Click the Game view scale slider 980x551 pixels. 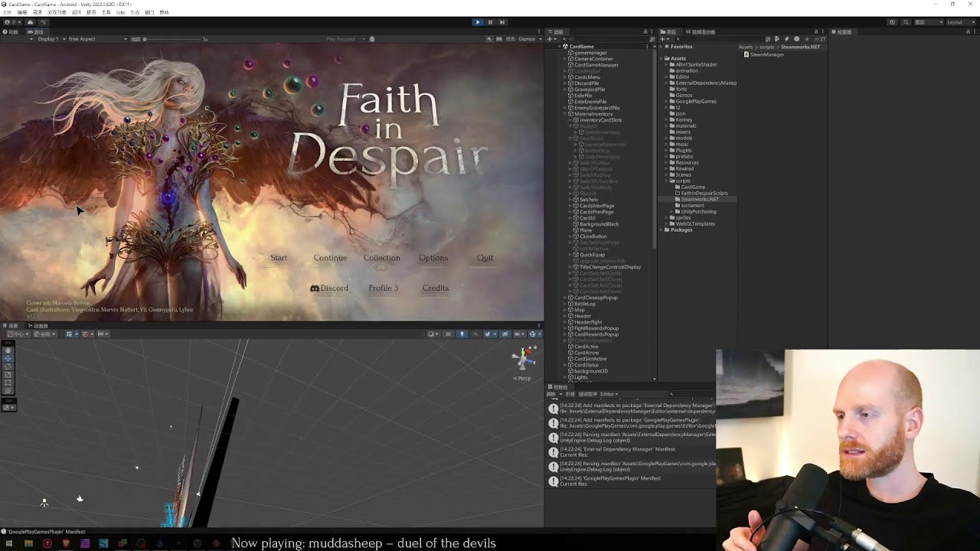pos(171,39)
